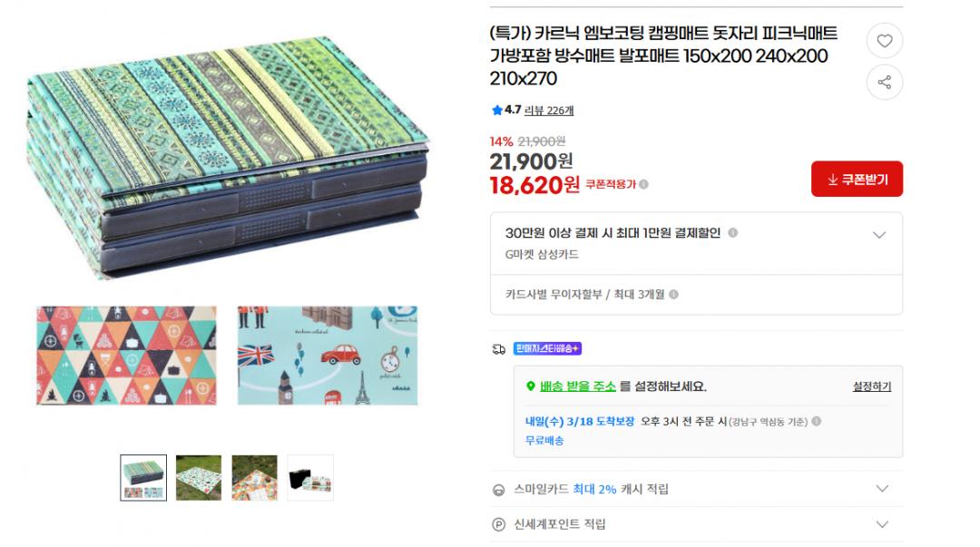Screen dimensions: 980x547
Task: Click info icon after 강남구 역삼동 기준
Action: point(817,421)
